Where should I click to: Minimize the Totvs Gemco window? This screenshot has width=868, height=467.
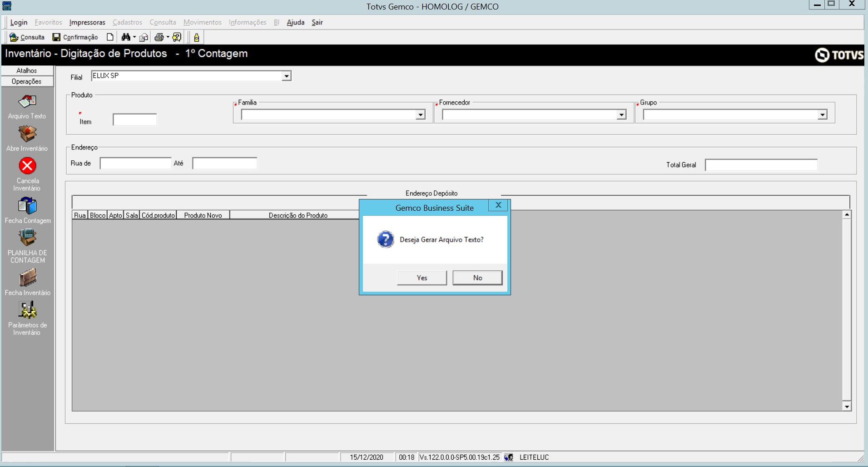coord(817,4)
